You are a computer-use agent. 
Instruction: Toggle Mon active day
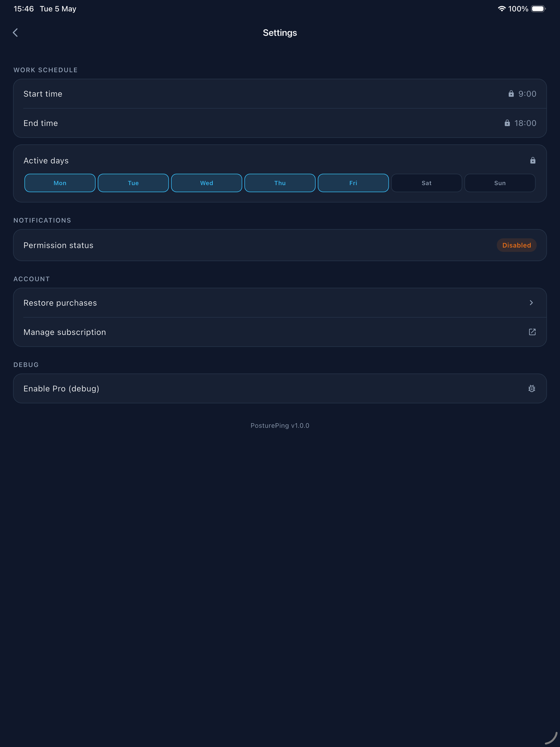click(60, 183)
